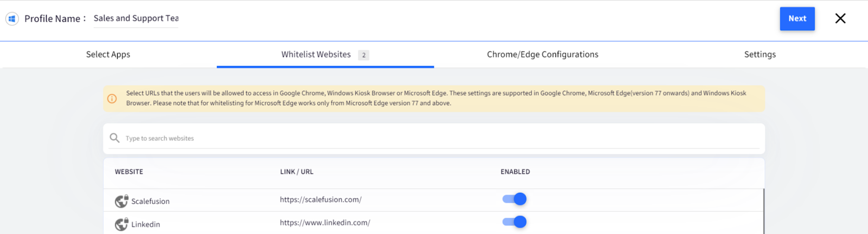Click the Windows logo icon beside Profile Name

coord(12,18)
